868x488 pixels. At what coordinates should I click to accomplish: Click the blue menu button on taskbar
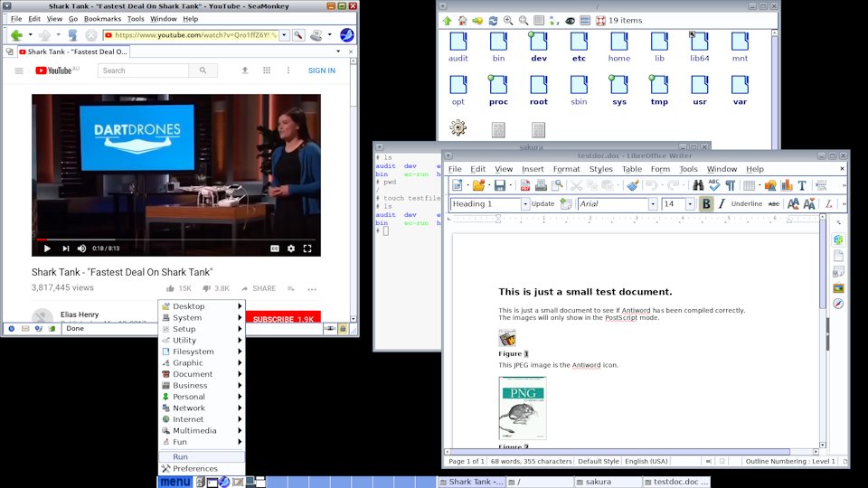pyautogui.click(x=175, y=482)
